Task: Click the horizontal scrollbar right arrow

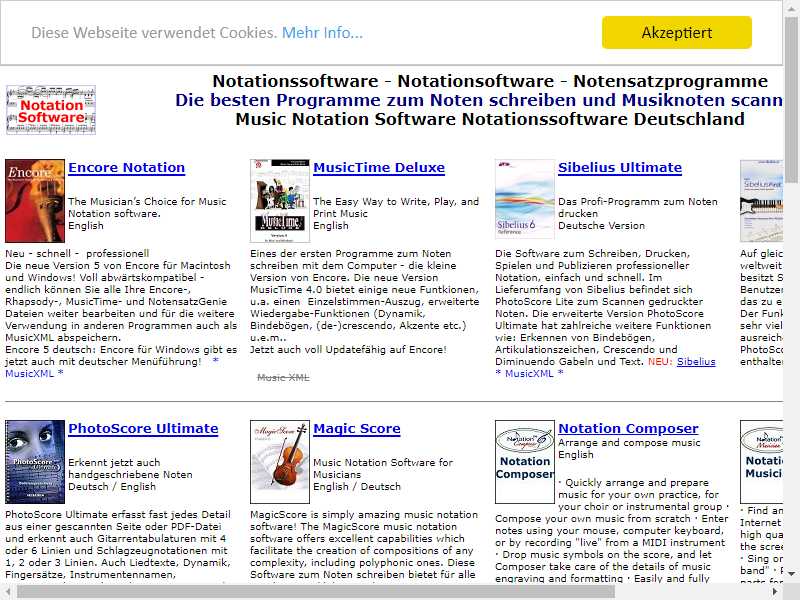Action: coord(776,592)
